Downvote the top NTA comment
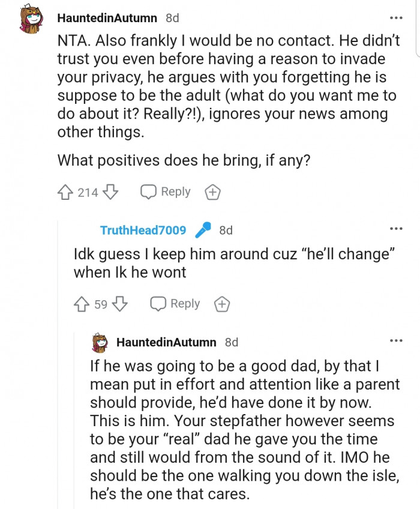 [110, 192]
